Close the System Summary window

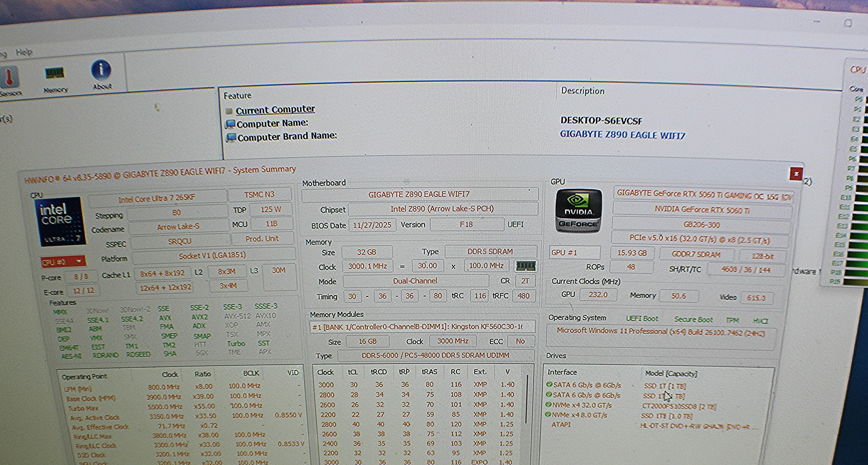click(x=796, y=174)
